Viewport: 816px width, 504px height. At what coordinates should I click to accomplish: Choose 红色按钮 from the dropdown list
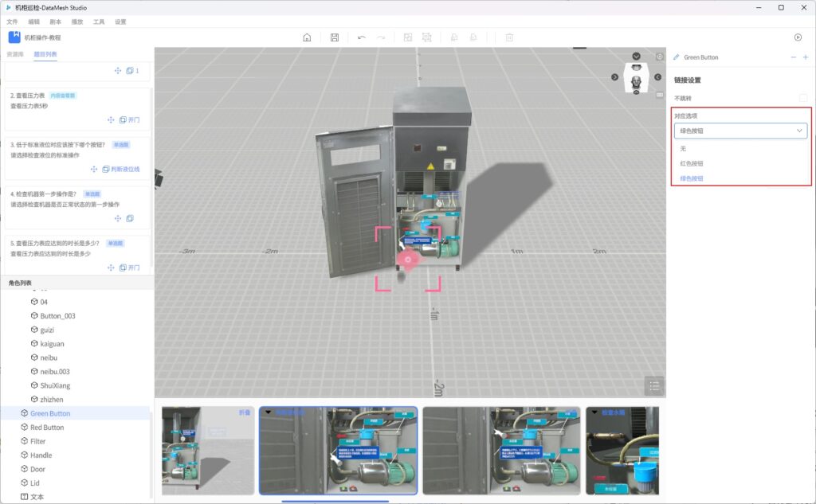[x=692, y=163]
